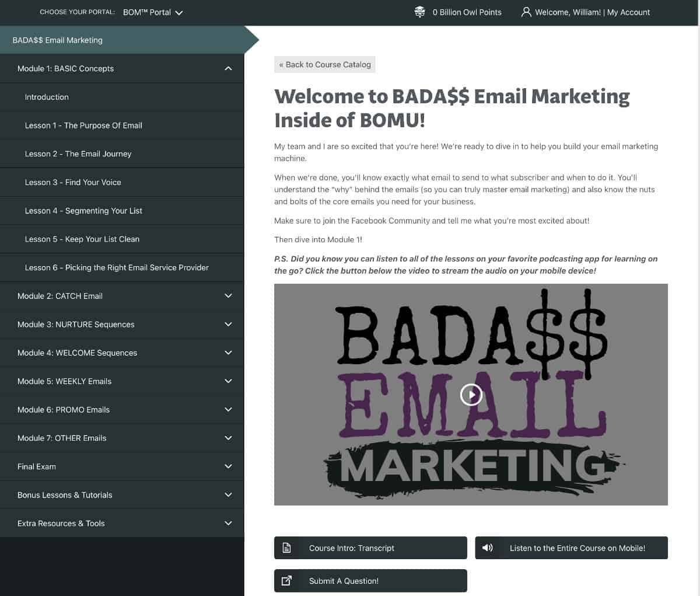
Task: Expand Module 7: OTHER Emails chevron
Action: click(228, 438)
